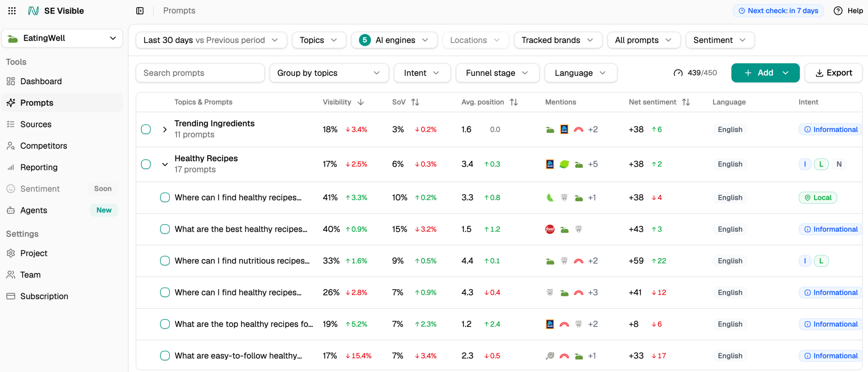
Task: Click the Export button
Action: click(833, 73)
